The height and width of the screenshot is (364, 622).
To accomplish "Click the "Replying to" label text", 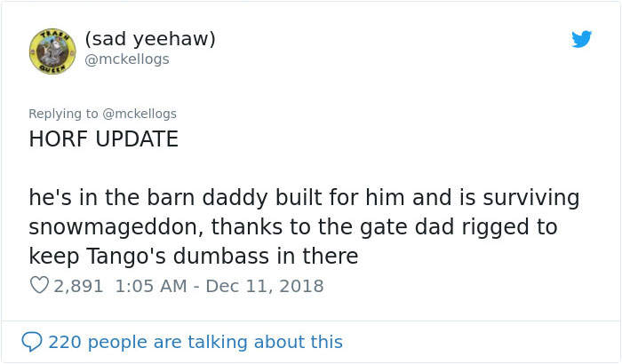I will click(62, 114).
